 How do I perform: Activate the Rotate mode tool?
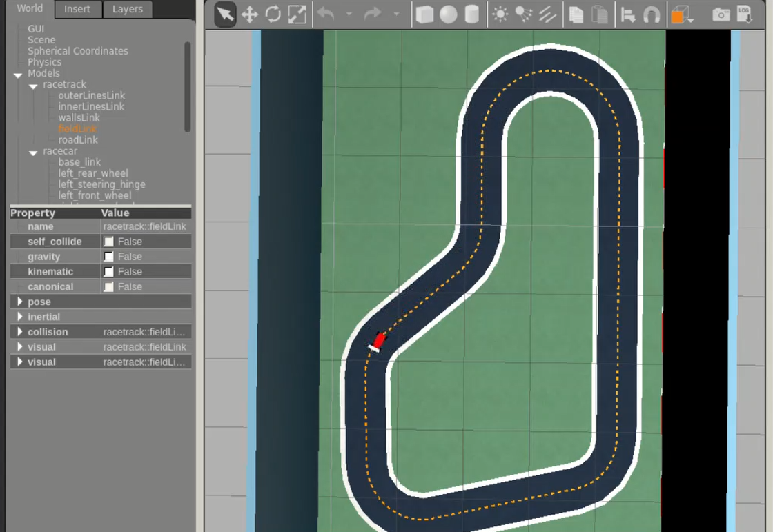(273, 14)
